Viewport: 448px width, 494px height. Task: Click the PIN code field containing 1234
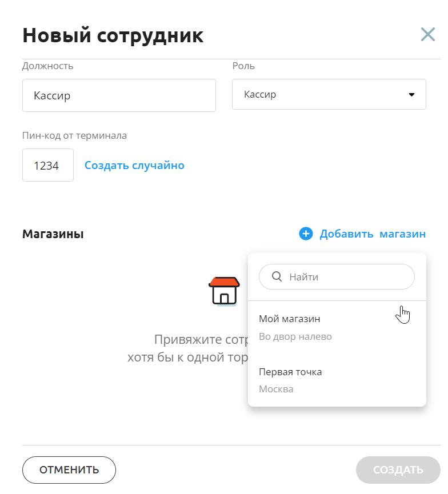(48, 165)
